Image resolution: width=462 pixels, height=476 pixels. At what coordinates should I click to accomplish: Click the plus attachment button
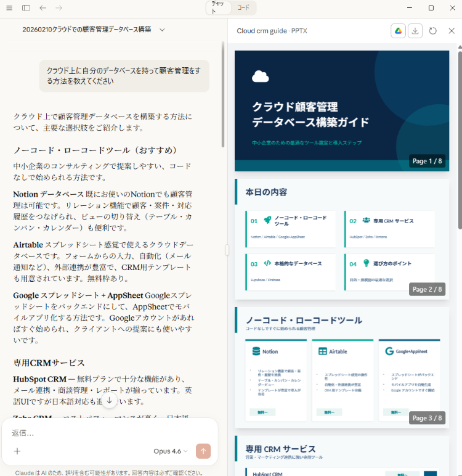tap(17, 451)
